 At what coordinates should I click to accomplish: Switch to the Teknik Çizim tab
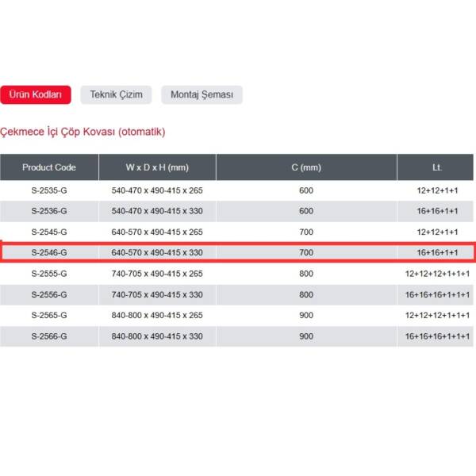pos(116,95)
